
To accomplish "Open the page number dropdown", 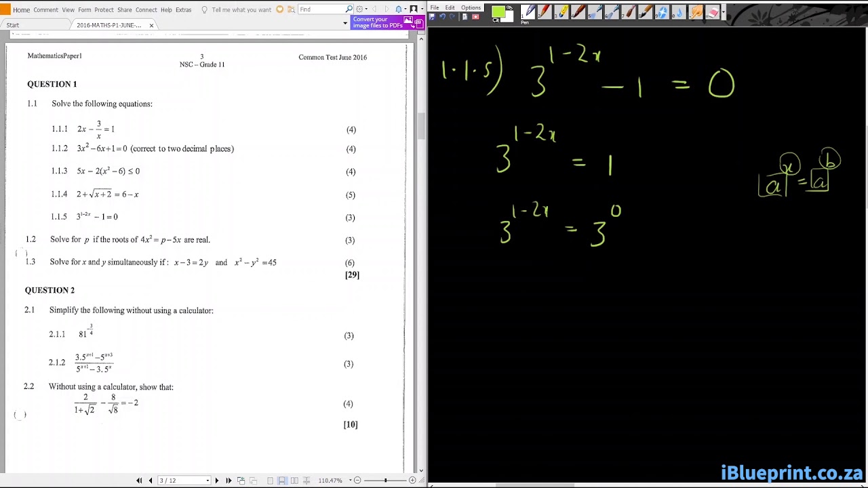I will pos(208,481).
